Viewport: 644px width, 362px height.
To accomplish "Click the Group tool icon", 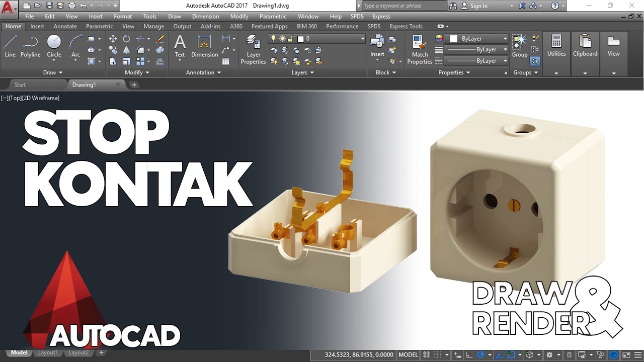I will (520, 46).
